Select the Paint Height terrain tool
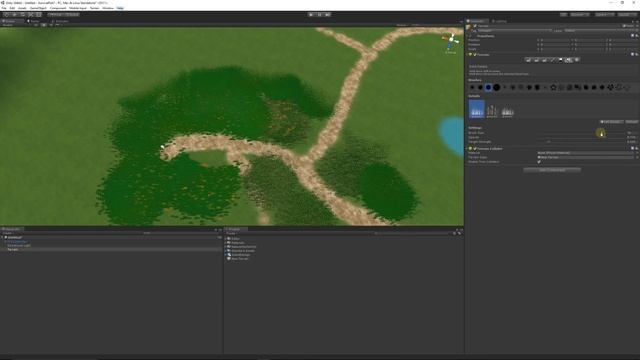Viewport: 640px width, 360px height. coord(536,60)
